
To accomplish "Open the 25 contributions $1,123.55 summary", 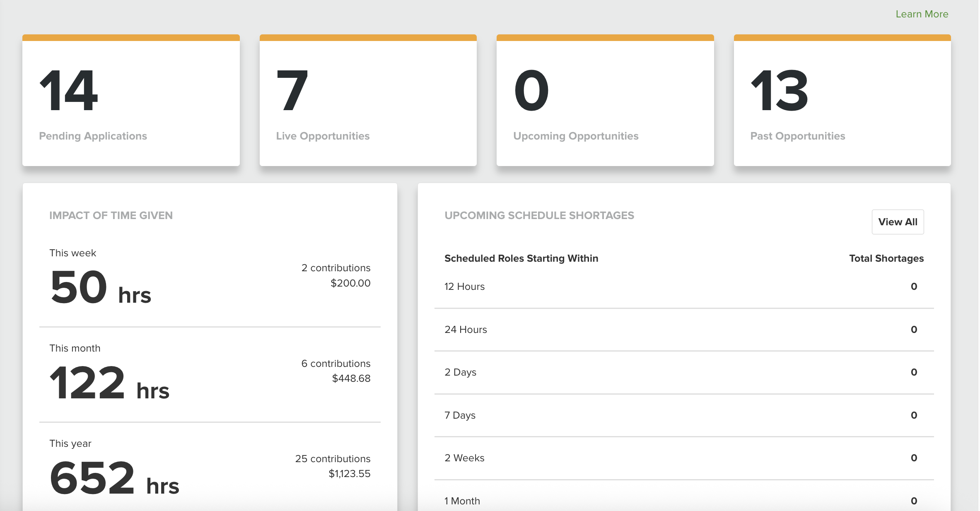I will 333,466.
